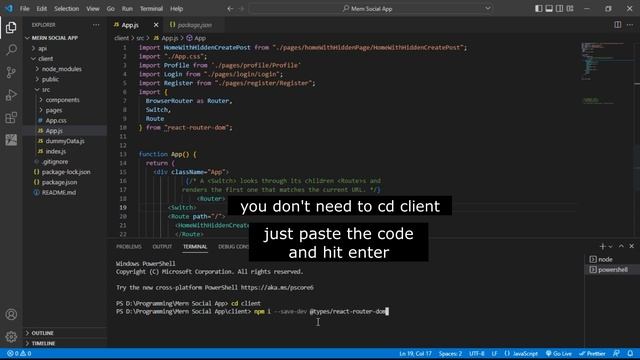
Task: Click the UTF-8 encoding status item
Action: point(476,353)
